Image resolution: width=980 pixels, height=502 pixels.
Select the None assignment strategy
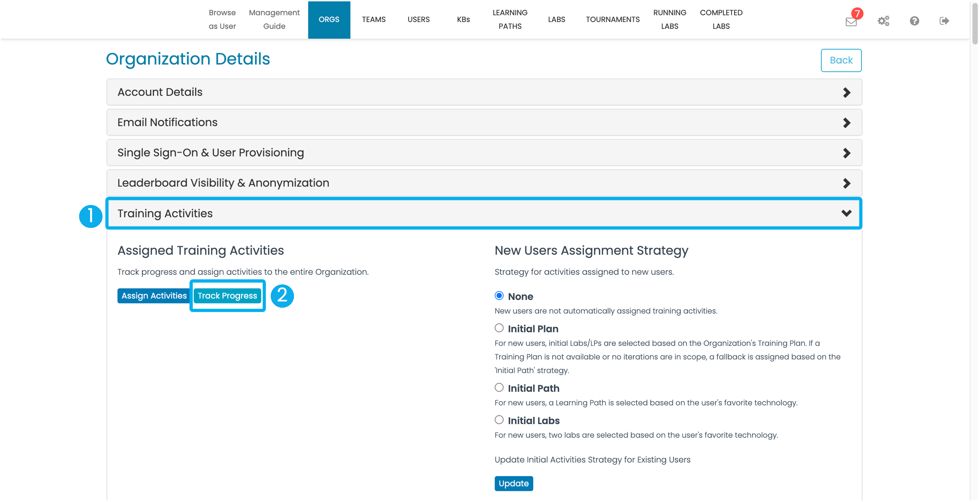[x=499, y=295]
